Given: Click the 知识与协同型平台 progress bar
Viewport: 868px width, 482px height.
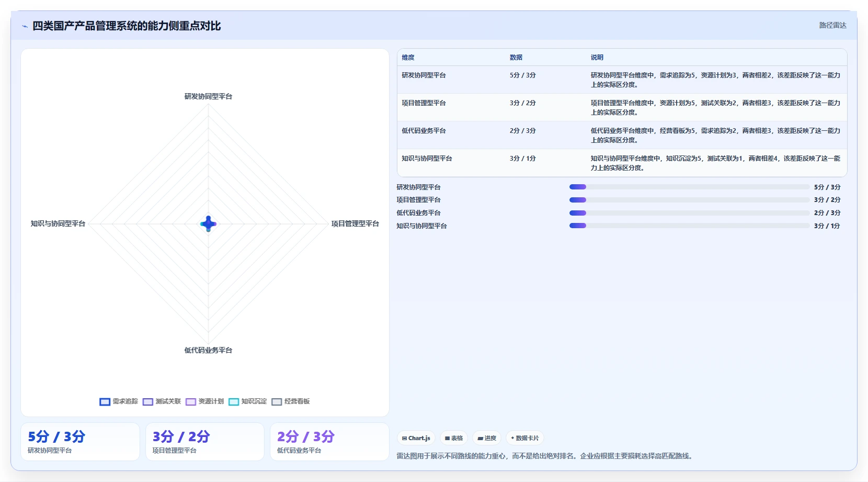Looking at the screenshot, I should click(x=689, y=226).
